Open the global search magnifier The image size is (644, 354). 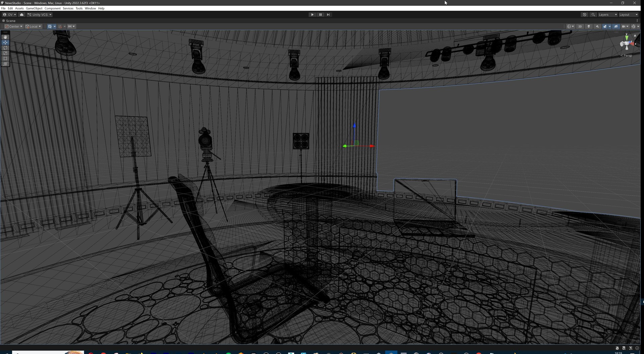(x=593, y=15)
